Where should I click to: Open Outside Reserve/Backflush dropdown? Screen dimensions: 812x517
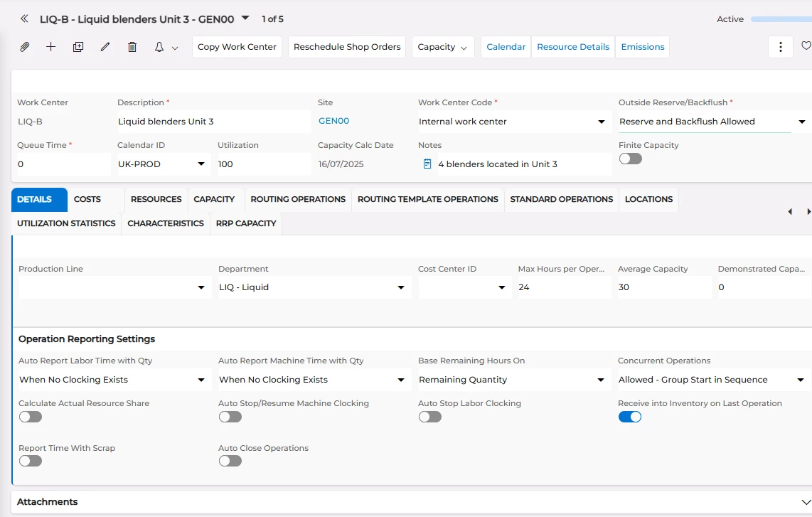801,122
